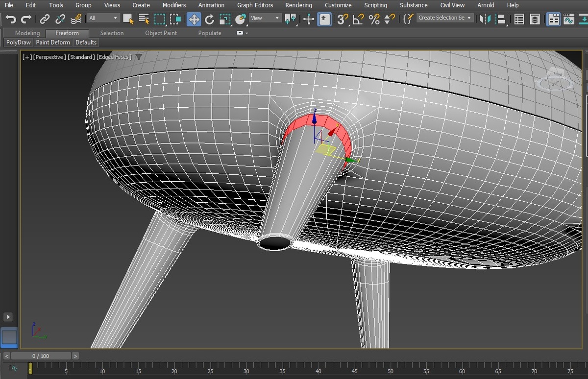Activate the Select and Rotate tool
The image size is (588, 379).
[209, 19]
